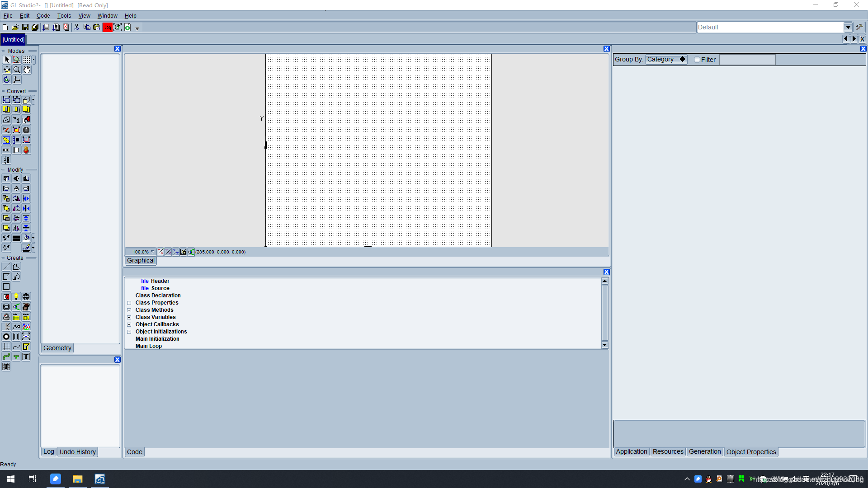The image size is (868, 488).
Task: Click the Generation tab
Action: 705,452
